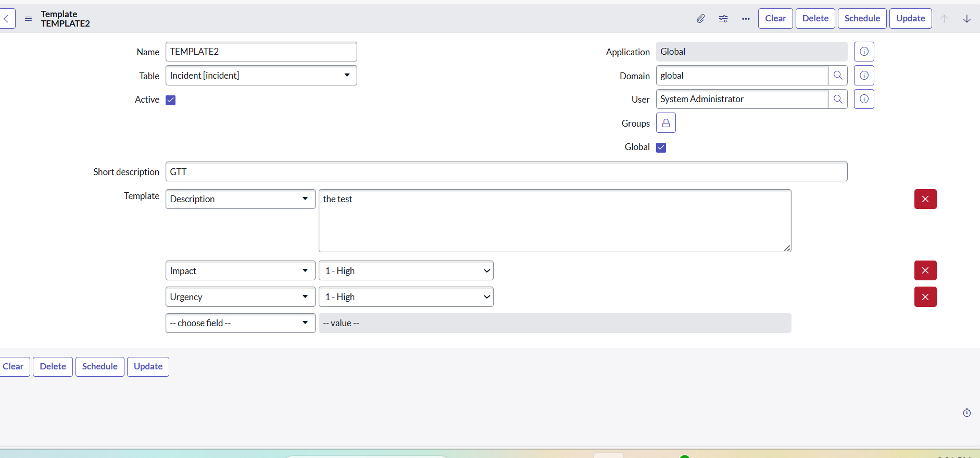The image size is (980, 458).
Task: Open the Impact value dropdown
Action: 406,270
